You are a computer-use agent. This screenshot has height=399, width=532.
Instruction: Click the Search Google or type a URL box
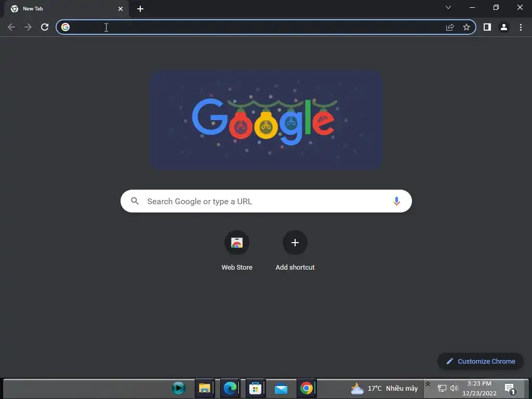[266, 201]
